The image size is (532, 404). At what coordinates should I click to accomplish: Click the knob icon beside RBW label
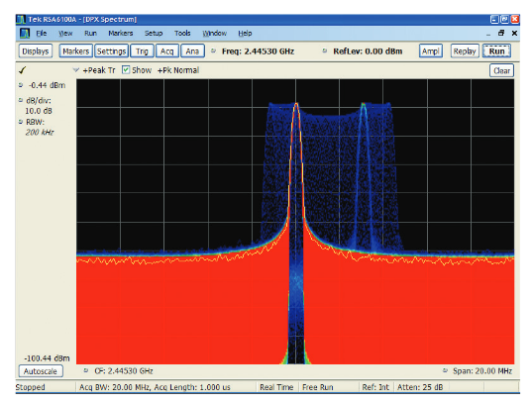pos(21,122)
